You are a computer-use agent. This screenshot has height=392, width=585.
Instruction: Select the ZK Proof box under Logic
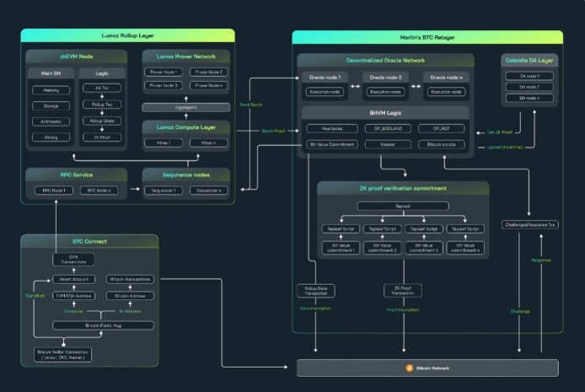[102, 137]
